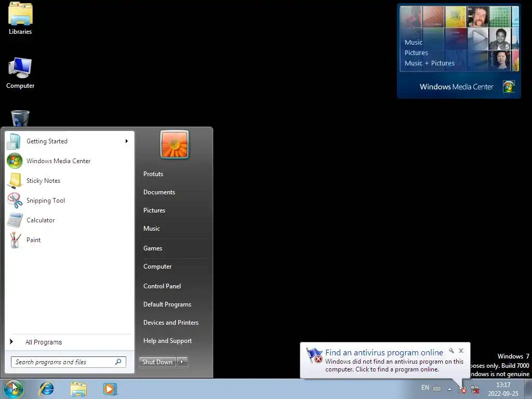Click Find an antivirus program online link

point(384,353)
